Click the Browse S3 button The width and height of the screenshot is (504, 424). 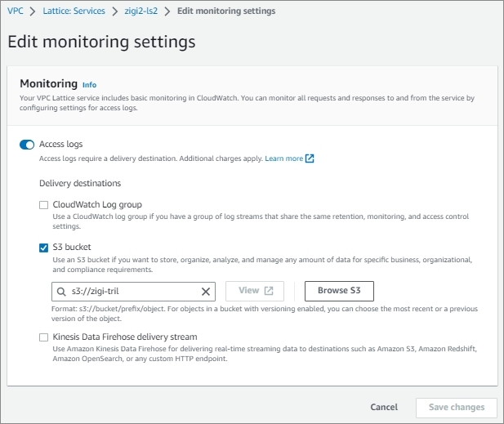339,291
